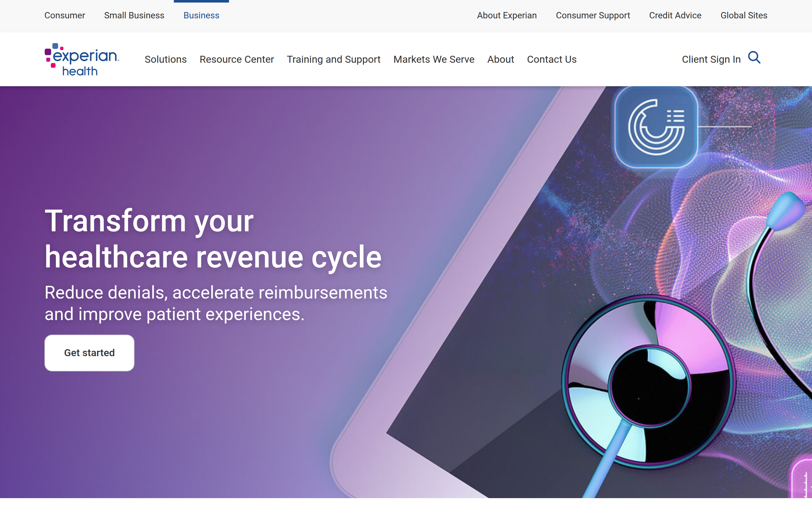Click the headline Transform your healthcare revenue cycle

pos(213,238)
